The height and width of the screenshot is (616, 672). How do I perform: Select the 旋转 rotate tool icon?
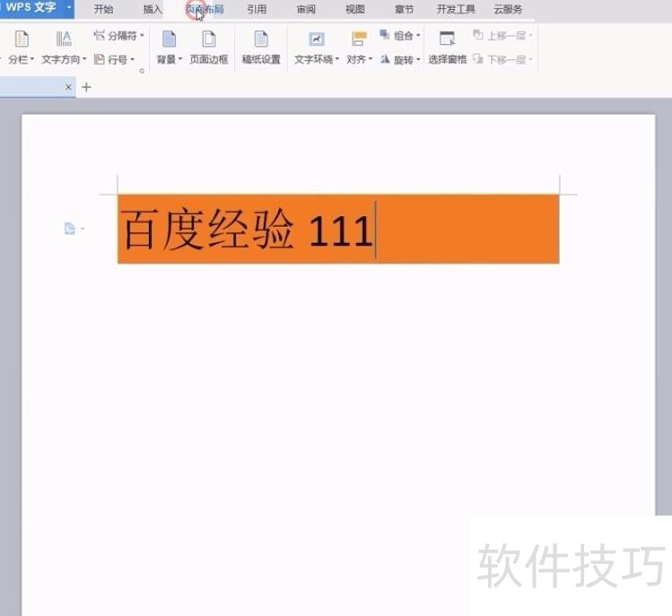pos(385,59)
